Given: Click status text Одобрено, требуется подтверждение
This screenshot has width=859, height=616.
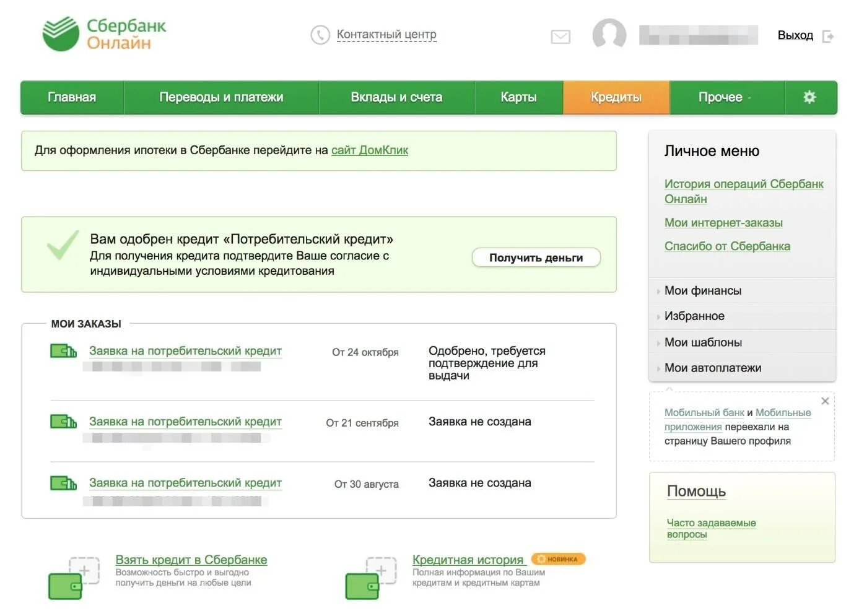Looking at the screenshot, I should (487, 363).
